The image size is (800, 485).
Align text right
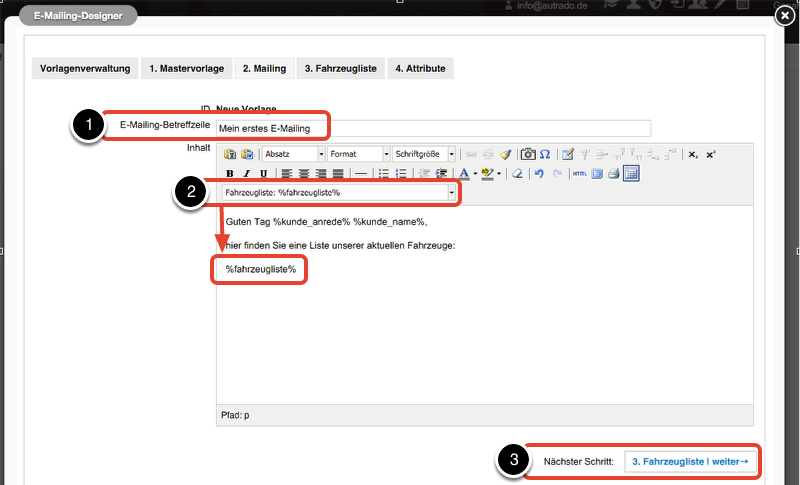pyautogui.click(x=321, y=173)
